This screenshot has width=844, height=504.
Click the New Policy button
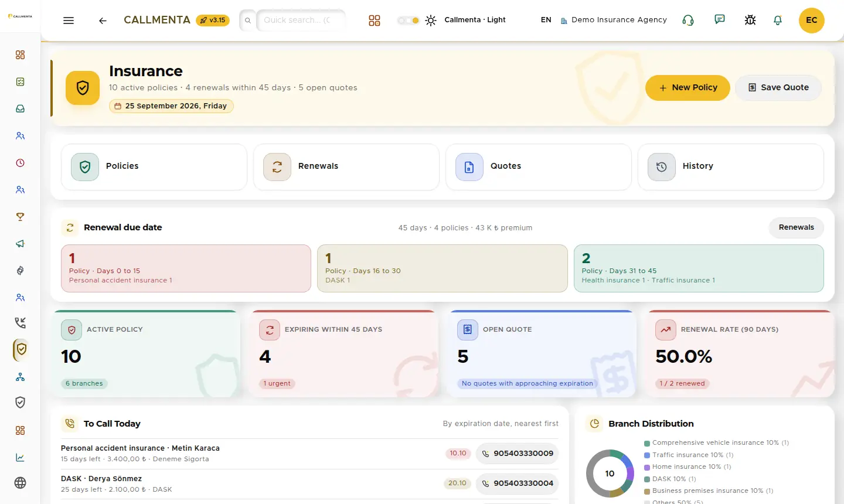[688, 88]
